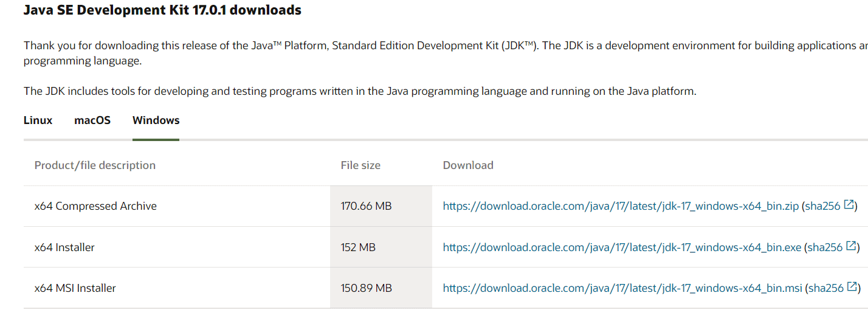Open the sha256 text link for the MSI installer
This screenshot has width=868, height=318.
click(x=826, y=288)
